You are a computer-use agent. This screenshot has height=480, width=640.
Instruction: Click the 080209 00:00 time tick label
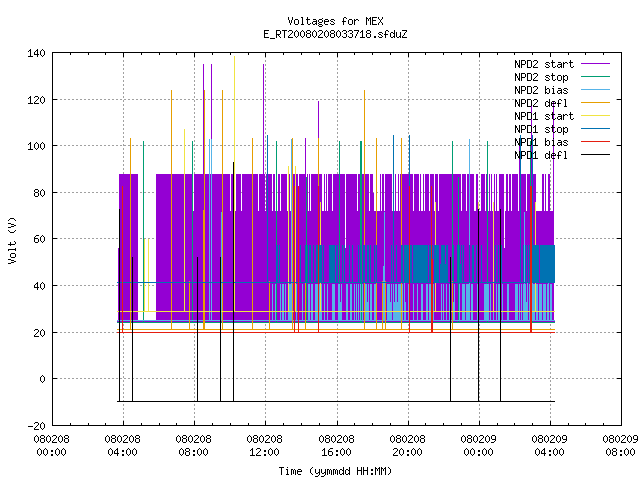[x=478, y=445]
